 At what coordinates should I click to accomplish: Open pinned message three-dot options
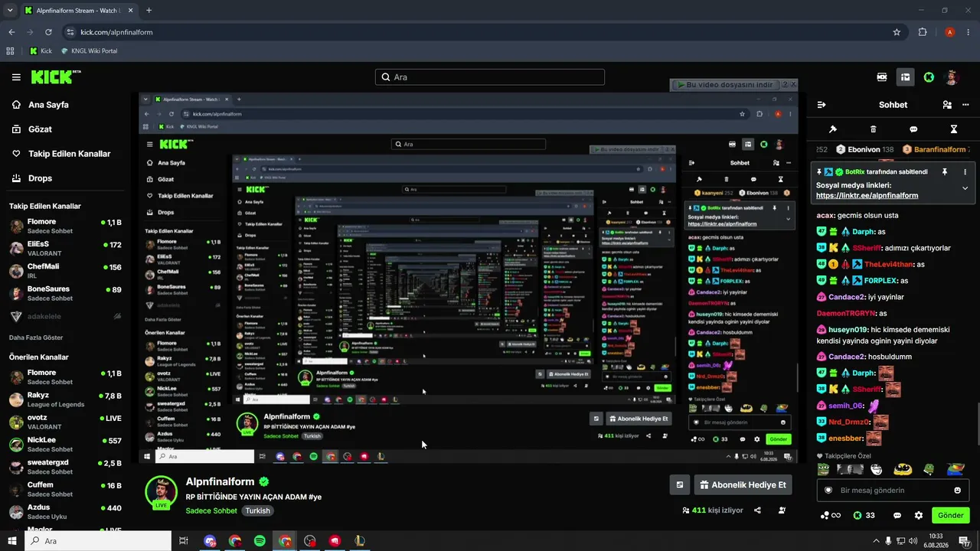[x=965, y=172]
